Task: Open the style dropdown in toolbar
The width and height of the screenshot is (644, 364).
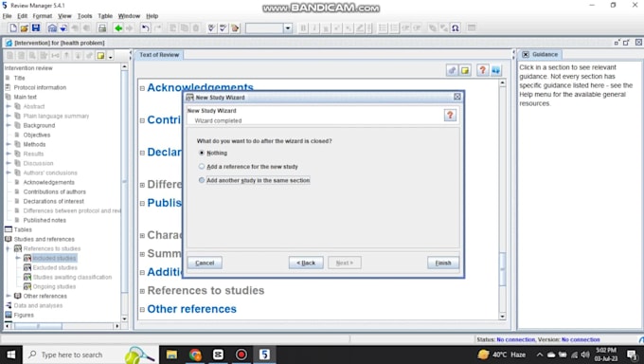Action: pyautogui.click(x=288, y=28)
